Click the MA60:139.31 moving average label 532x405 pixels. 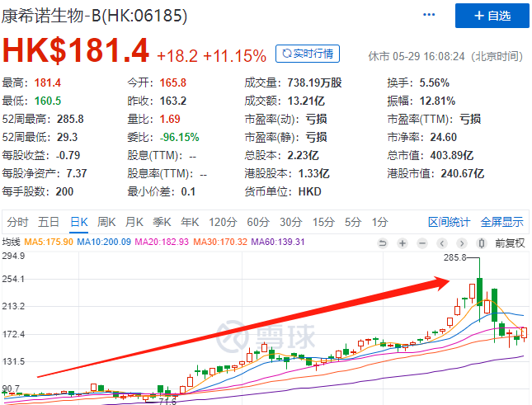click(x=278, y=242)
